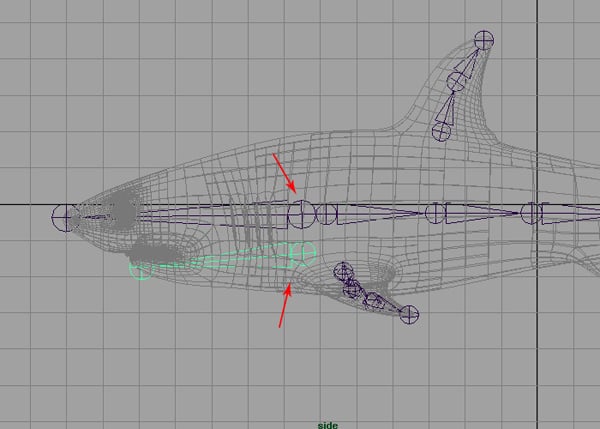Click the 'side' view label
This screenshot has width=600, height=429.
click(x=328, y=425)
